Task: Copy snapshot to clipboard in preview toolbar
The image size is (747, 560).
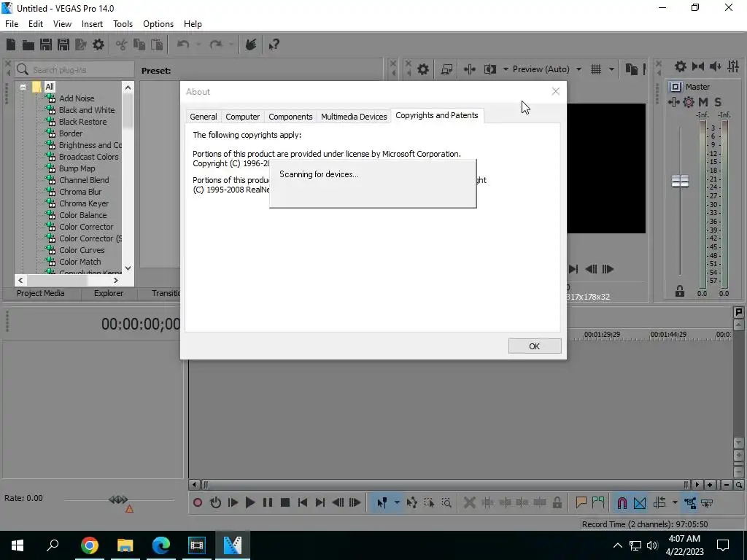Action: (632, 69)
